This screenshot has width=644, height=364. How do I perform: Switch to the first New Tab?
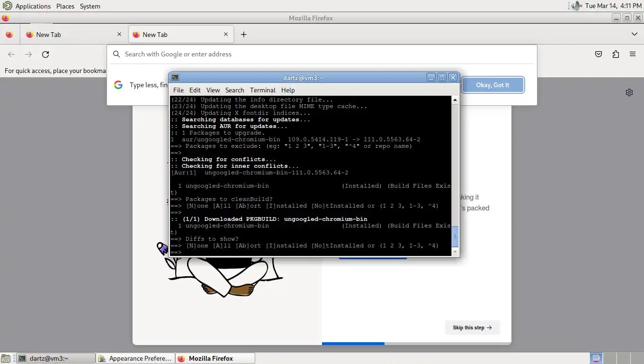(x=74, y=35)
